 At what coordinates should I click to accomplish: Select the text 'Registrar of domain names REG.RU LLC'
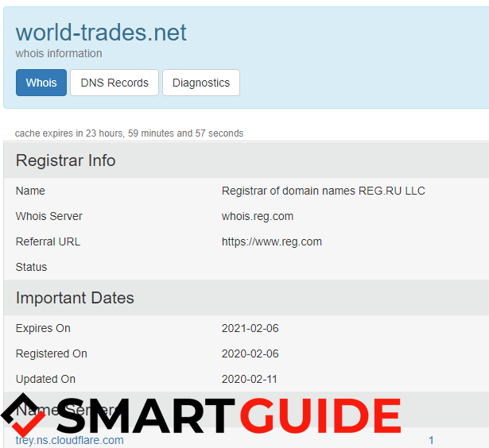324,191
